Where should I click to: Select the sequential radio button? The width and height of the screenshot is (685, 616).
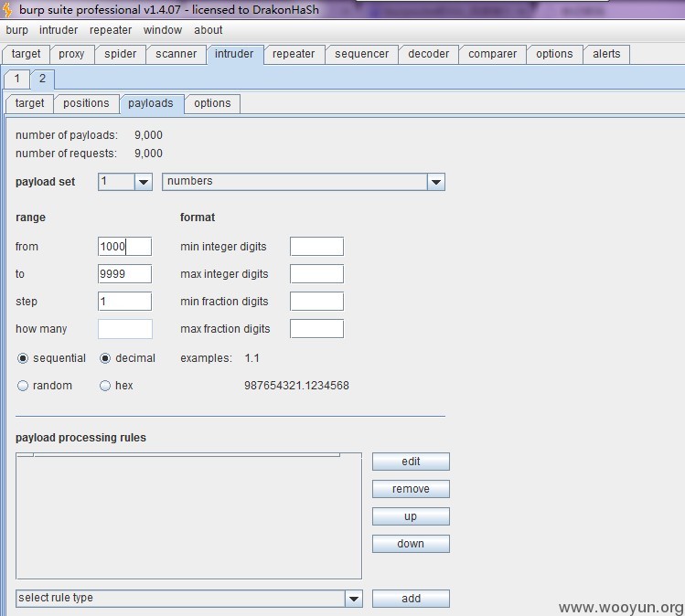point(23,359)
